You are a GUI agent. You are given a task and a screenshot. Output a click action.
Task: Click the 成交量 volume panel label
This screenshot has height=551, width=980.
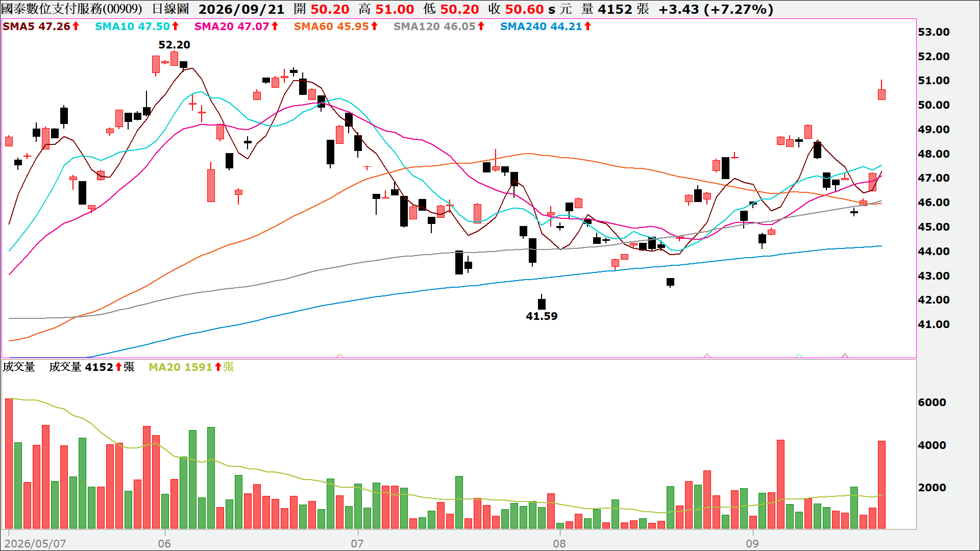click(x=19, y=367)
